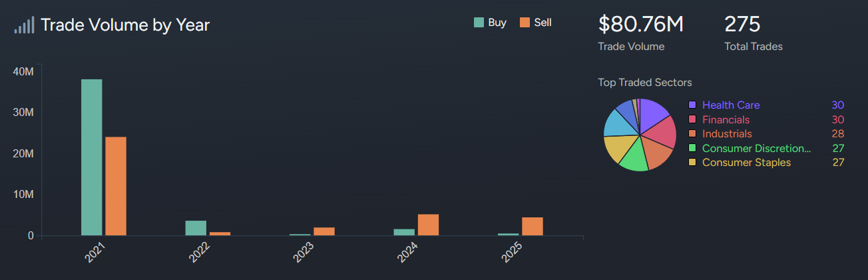
Task: Click the $80.76M Trade Volume figure
Action: [x=641, y=25]
